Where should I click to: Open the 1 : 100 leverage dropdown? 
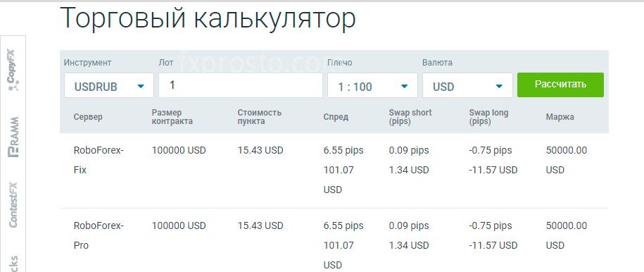pyautogui.click(x=372, y=85)
